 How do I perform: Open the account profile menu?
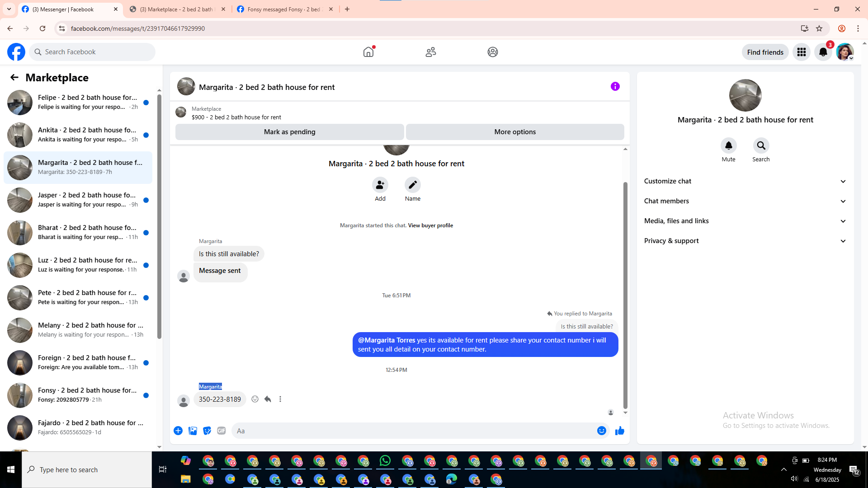(x=845, y=52)
